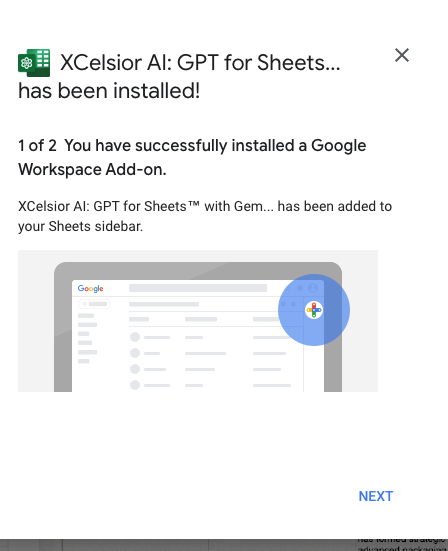Screen dimensions: 448x551
Task: Click the last round list avatar placeholder
Action: tap(135, 385)
